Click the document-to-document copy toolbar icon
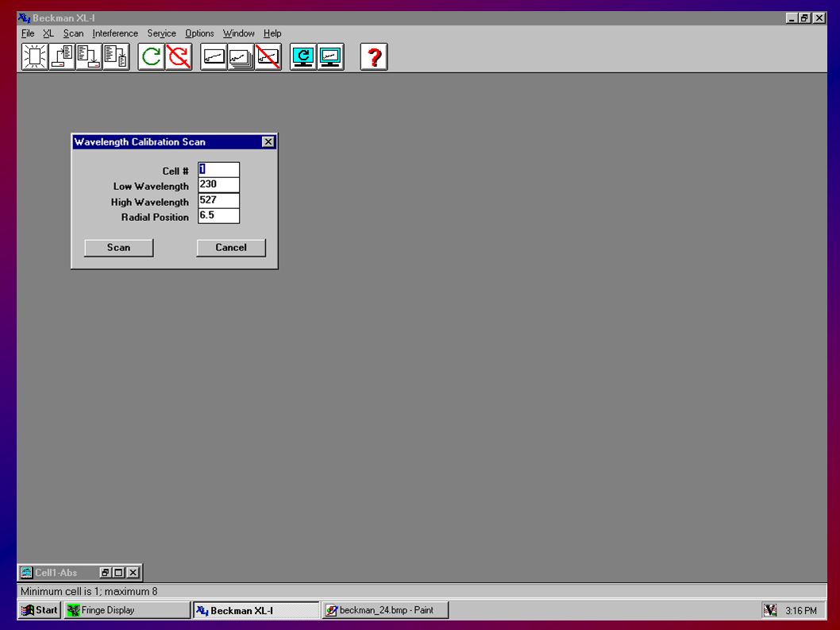 pyautogui.click(x=116, y=57)
